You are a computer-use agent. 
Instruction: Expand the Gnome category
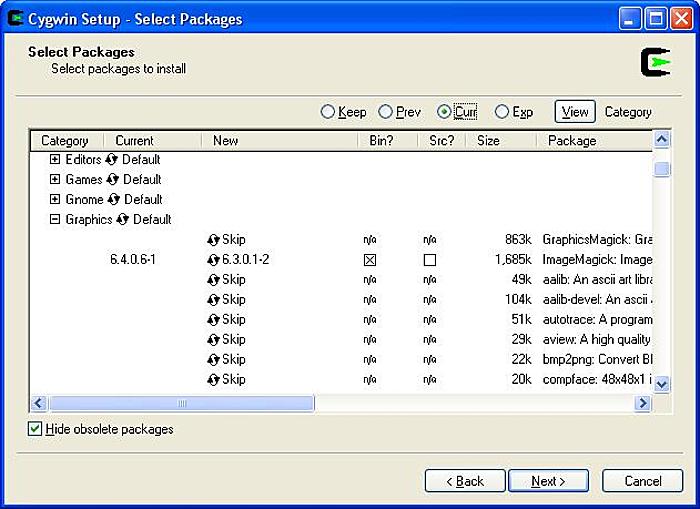pyautogui.click(x=54, y=200)
